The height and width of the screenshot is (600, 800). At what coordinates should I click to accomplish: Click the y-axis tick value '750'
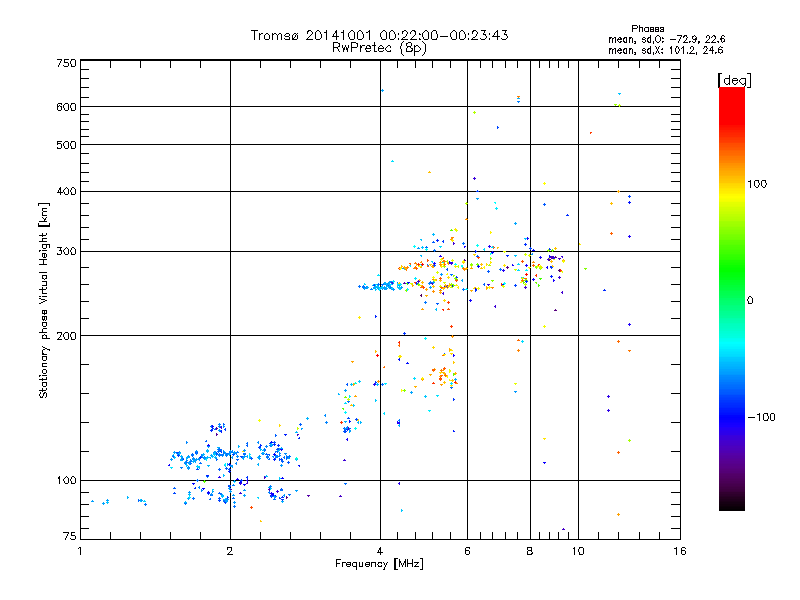point(66,63)
